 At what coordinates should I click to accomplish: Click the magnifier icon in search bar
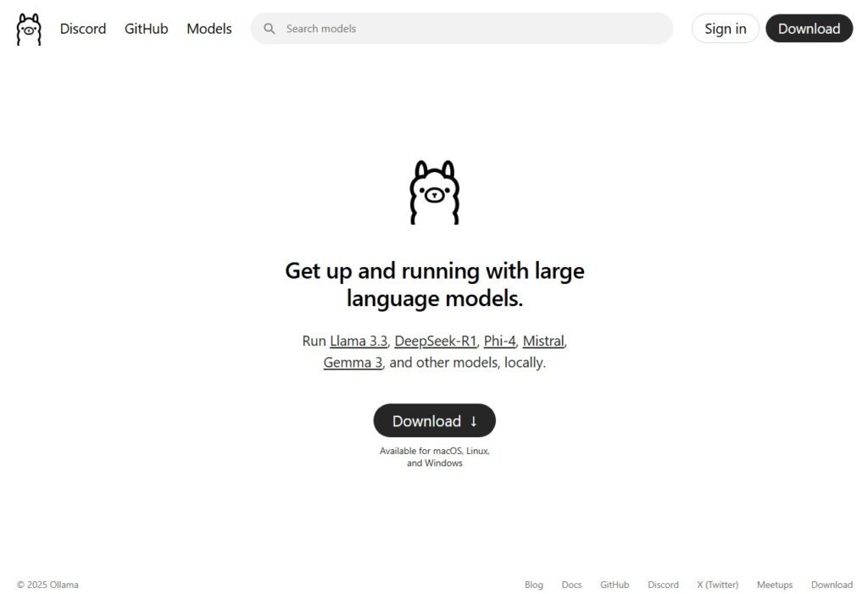click(269, 28)
